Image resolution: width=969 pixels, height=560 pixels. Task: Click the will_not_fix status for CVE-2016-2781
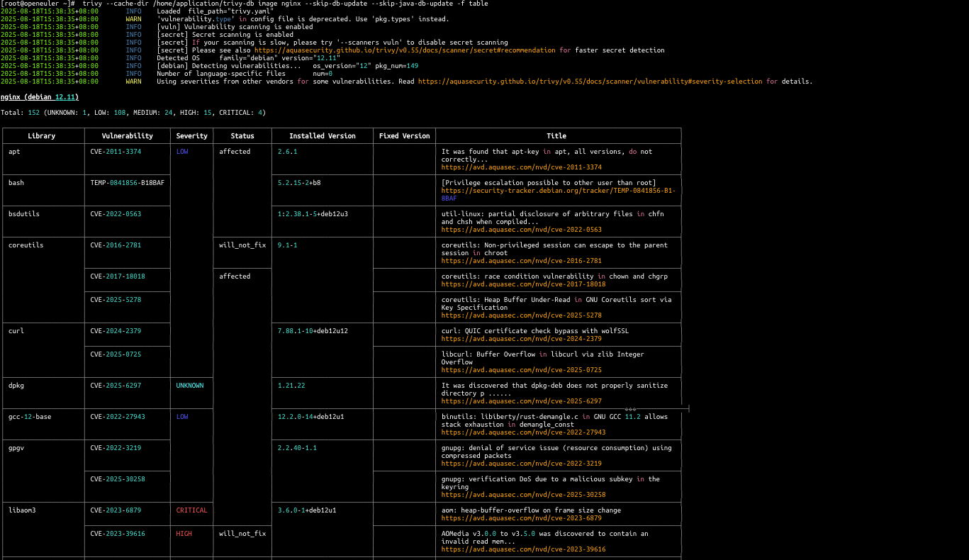click(242, 245)
